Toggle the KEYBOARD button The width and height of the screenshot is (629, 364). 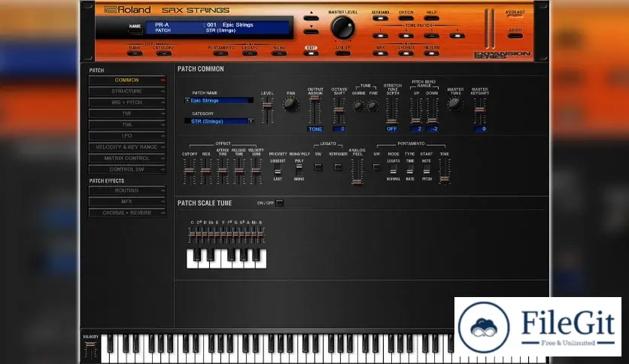point(380,18)
